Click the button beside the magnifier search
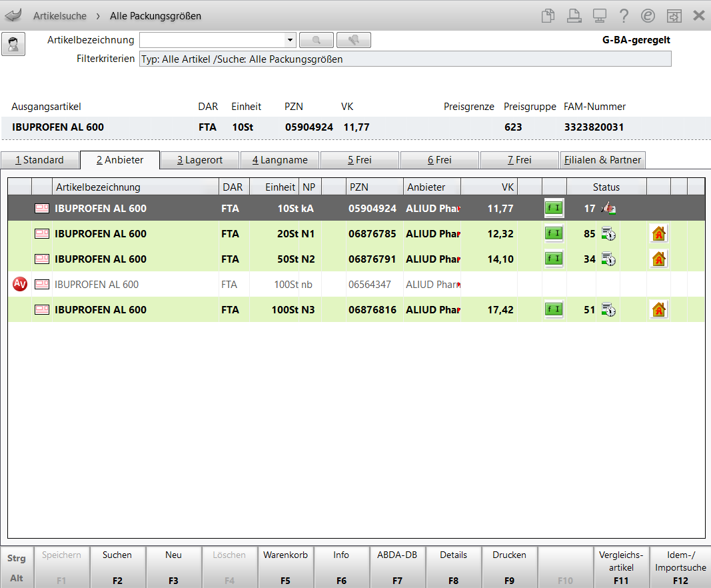 [354, 40]
